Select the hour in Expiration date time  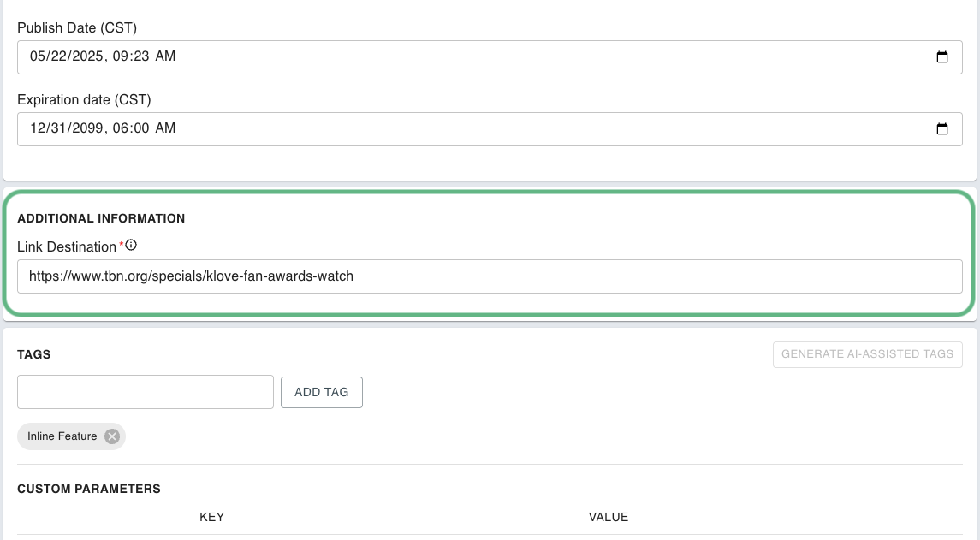pos(120,129)
